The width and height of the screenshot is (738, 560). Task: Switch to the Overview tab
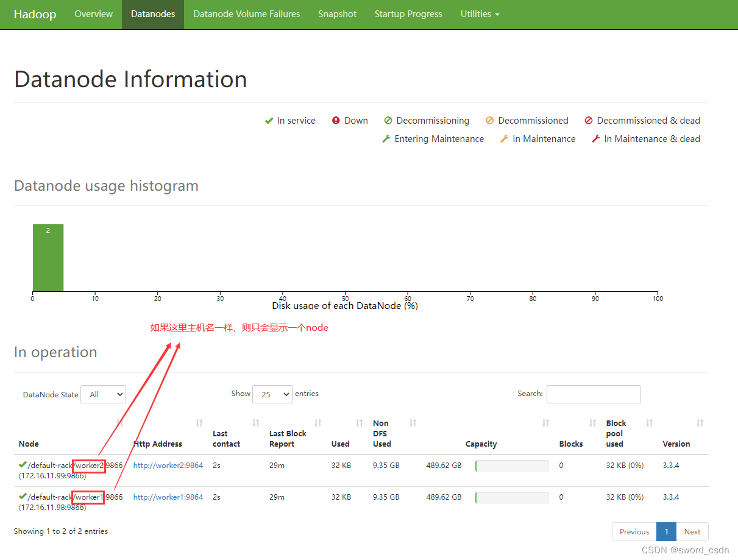93,14
